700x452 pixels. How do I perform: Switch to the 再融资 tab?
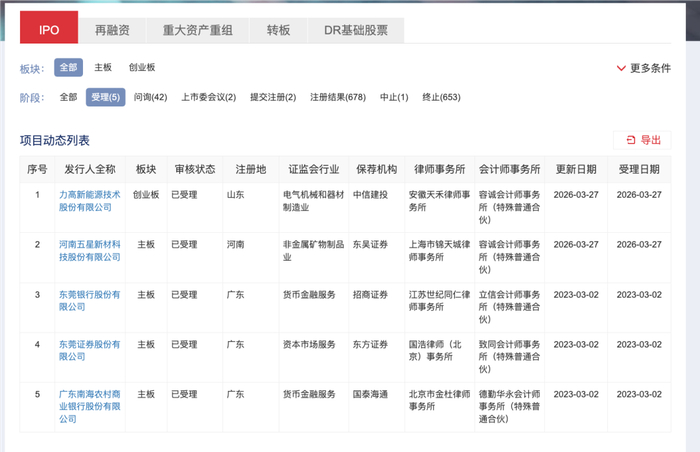pyautogui.click(x=112, y=30)
